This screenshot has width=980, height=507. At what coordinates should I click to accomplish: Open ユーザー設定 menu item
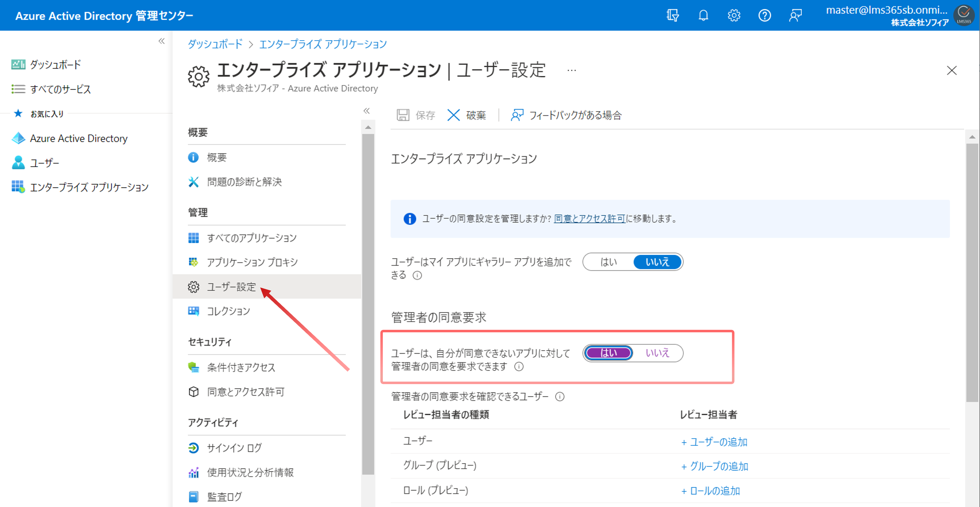[267, 287]
